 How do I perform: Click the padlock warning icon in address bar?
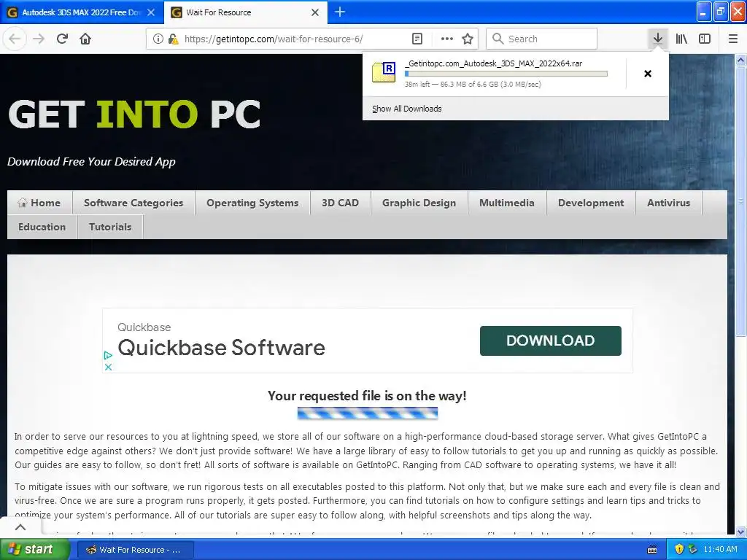pyautogui.click(x=174, y=39)
